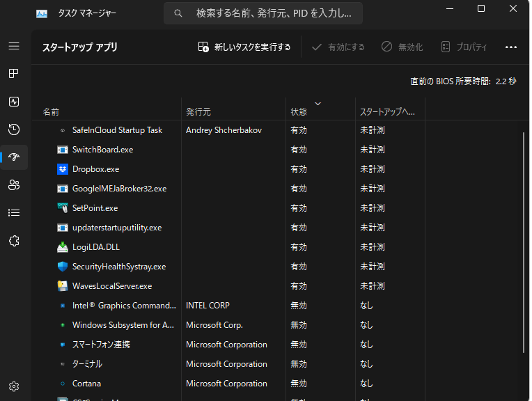The image size is (532, 401).
Task: Open the hamburger navigation menu
Action: coord(14,46)
